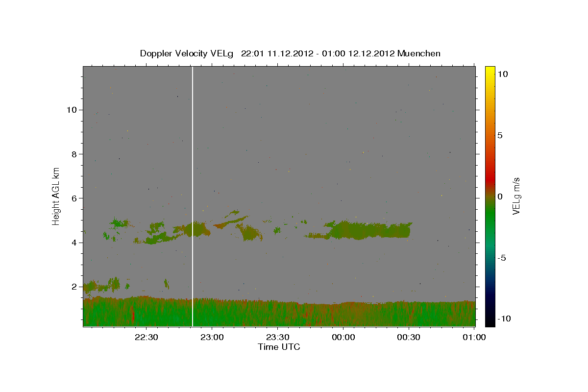Click the yellow top of the colorbar

click(x=490, y=71)
